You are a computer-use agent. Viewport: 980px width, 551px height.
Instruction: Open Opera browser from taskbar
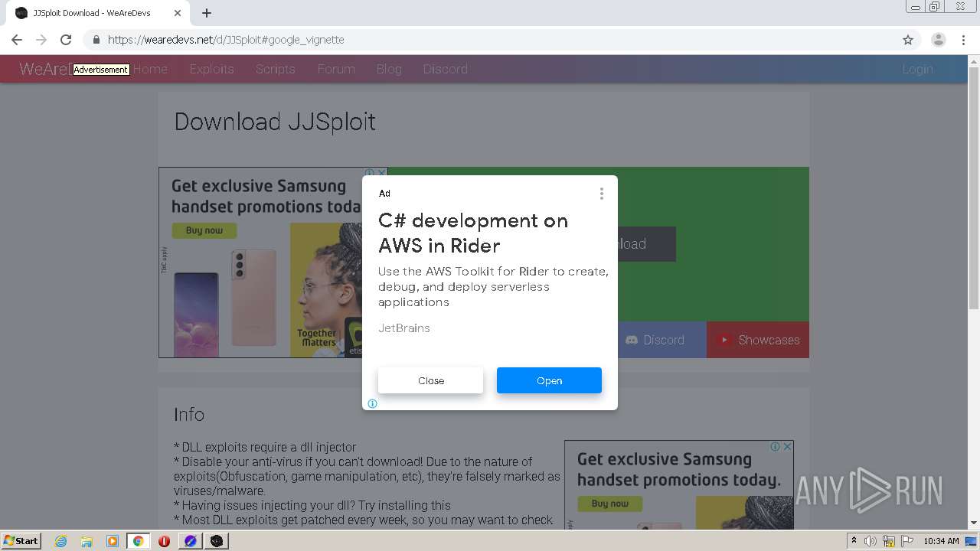tap(164, 541)
